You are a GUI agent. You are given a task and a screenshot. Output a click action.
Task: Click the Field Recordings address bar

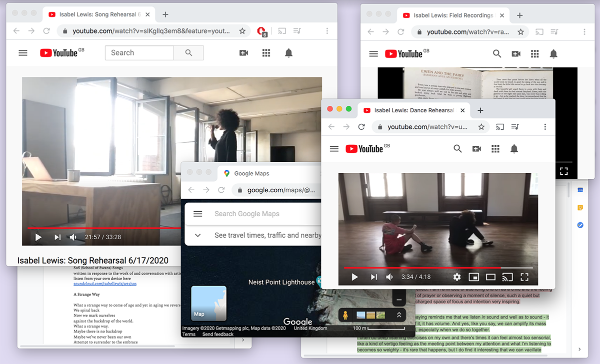[468, 32]
